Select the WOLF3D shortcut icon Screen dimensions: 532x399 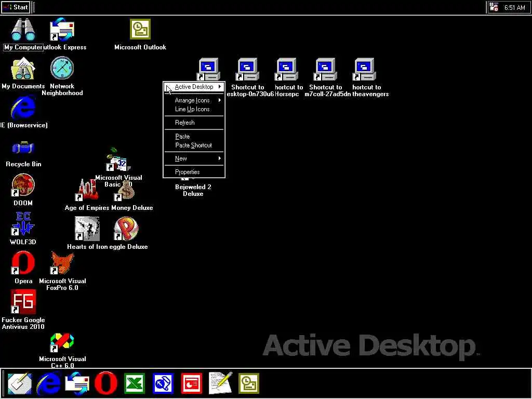click(23, 224)
